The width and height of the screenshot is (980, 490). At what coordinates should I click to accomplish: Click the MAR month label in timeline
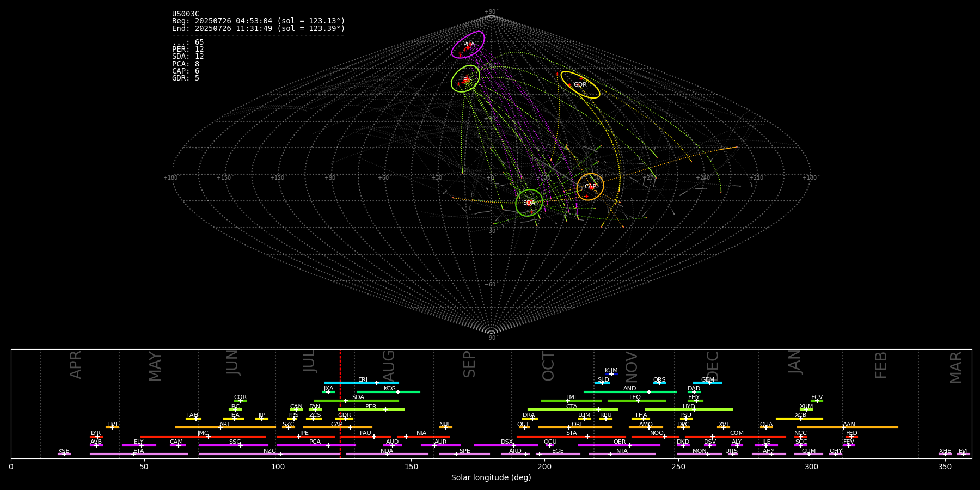click(956, 367)
